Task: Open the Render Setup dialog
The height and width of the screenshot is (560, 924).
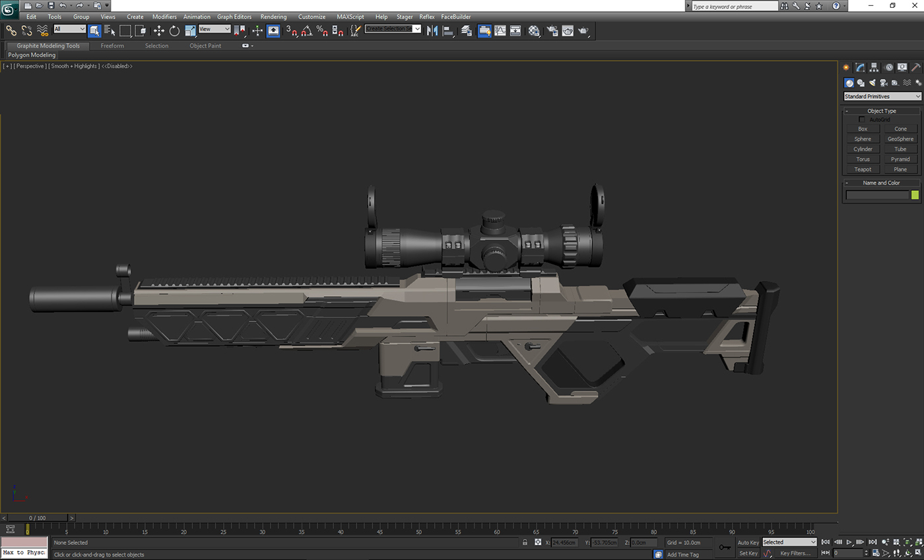Action: [x=552, y=30]
